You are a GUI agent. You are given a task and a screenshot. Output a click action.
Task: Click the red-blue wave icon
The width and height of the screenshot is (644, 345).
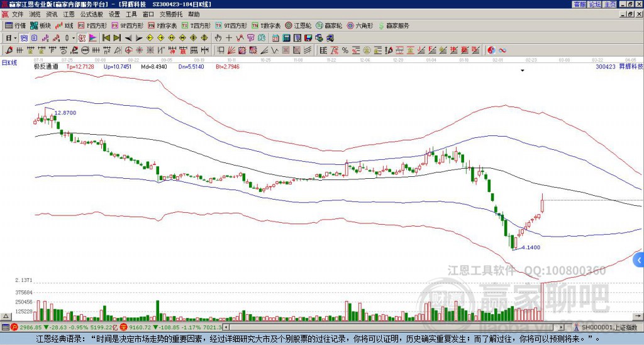coord(502,50)
